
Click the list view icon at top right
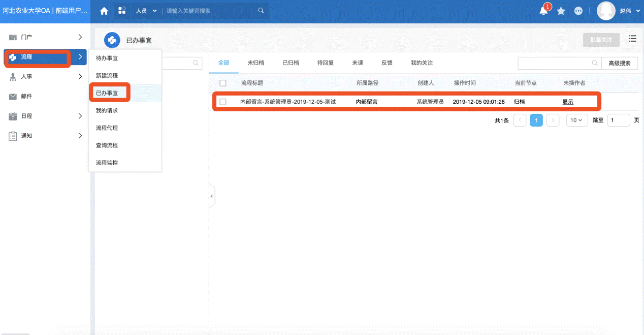pos(632,39)
